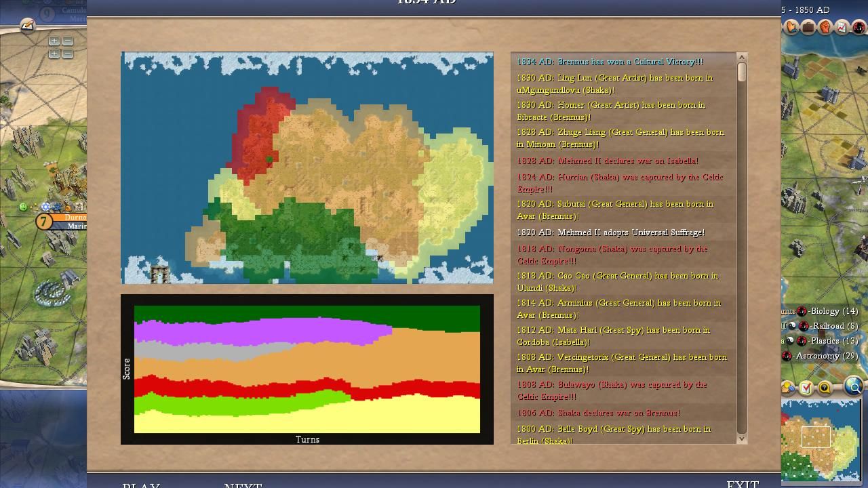Click the Biology (14) score row
Image resolution: width=868 pixels, height=488 pixels.
coord(821,311)
